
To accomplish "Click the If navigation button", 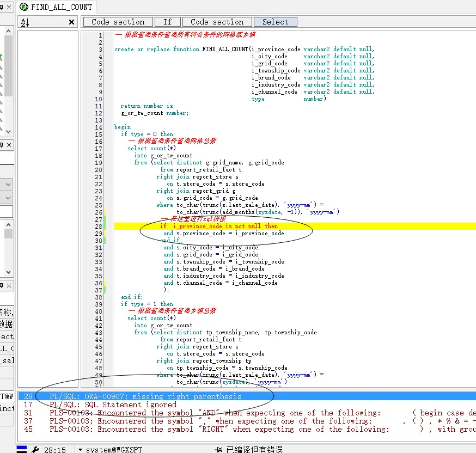I will (167, 22).
